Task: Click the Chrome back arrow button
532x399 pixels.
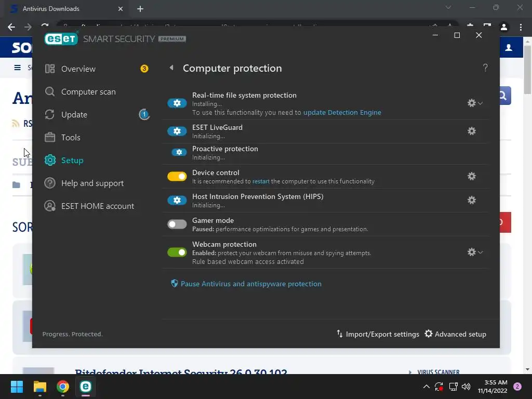Action: pos(11,27)
